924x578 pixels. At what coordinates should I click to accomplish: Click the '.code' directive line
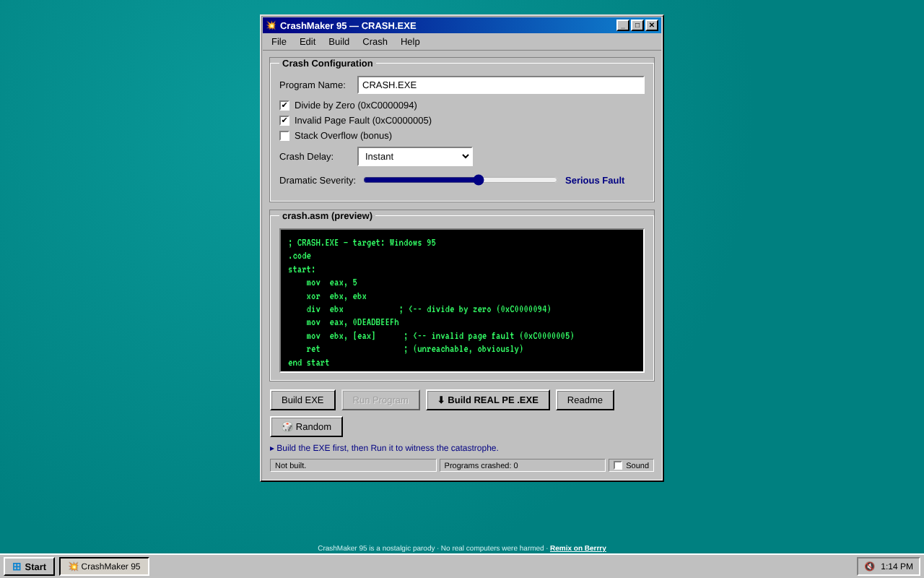click(x=300, y=256)
